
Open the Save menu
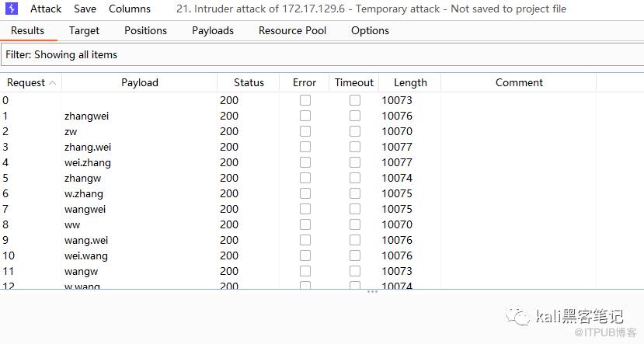tap(85, 9)
